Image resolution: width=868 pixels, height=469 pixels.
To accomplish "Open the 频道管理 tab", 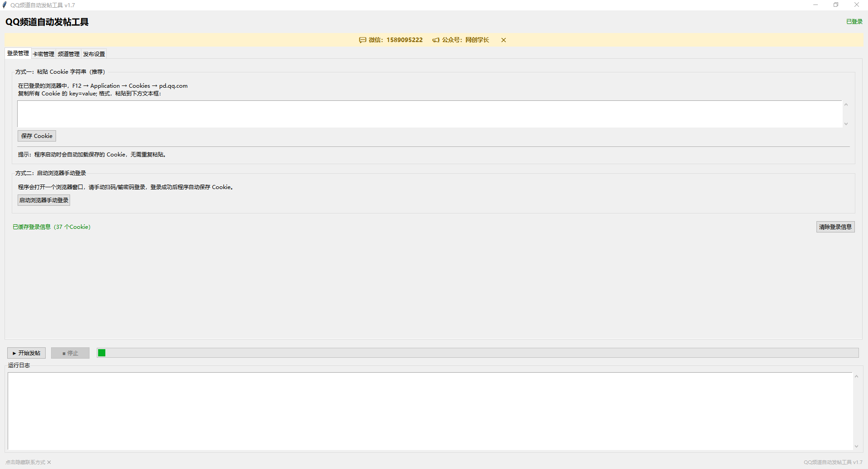I will click(x=69, y=54).
